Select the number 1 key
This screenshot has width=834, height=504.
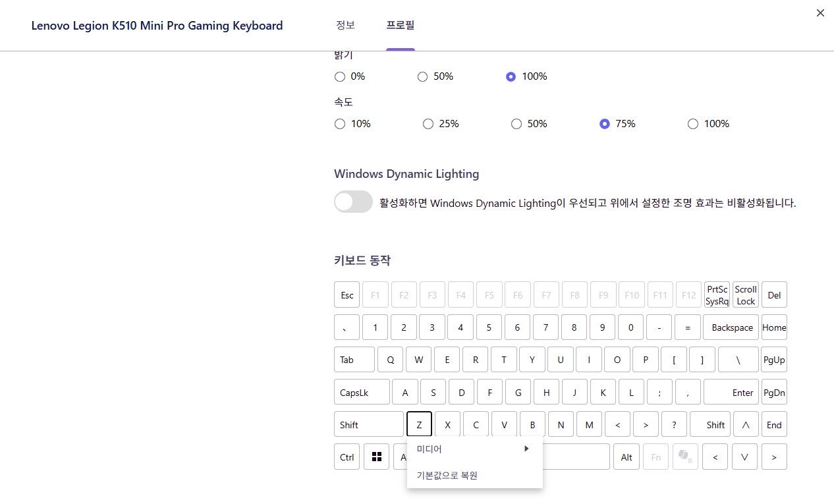click(375, 327)
